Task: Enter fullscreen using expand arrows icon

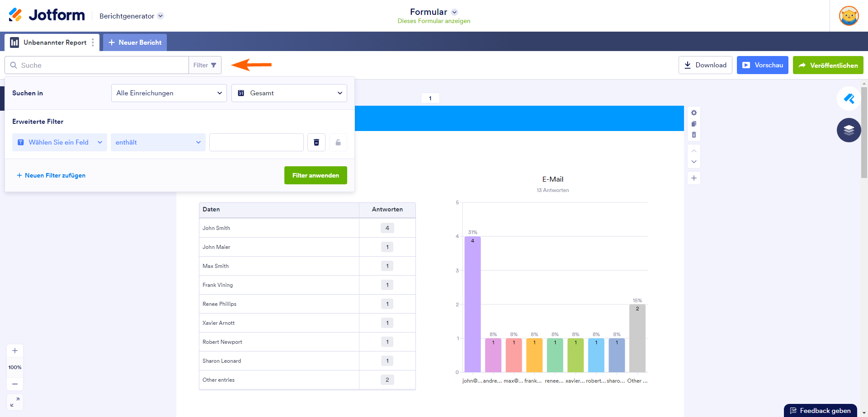Action: tap(15, 402)
